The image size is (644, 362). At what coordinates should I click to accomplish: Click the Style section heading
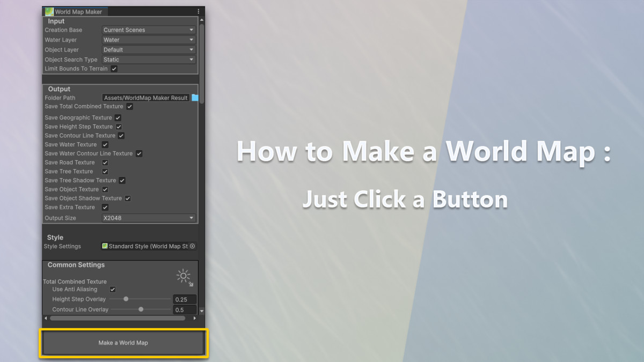click(55, 238)
